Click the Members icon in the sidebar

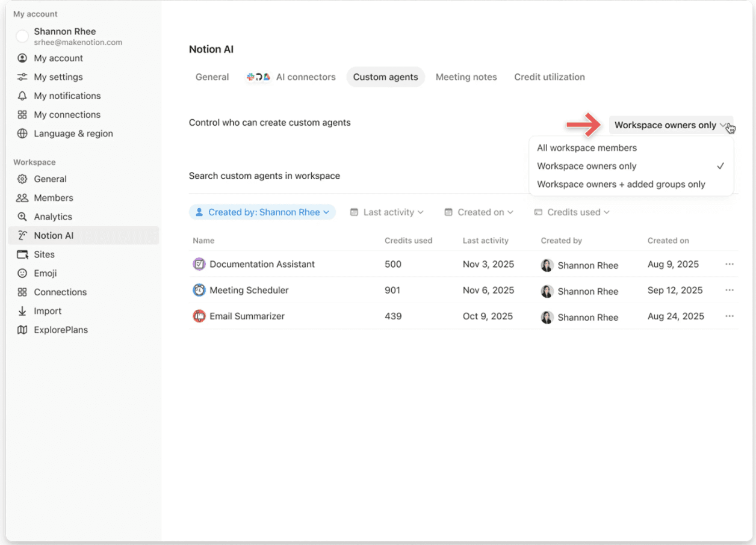pos(21,197)
